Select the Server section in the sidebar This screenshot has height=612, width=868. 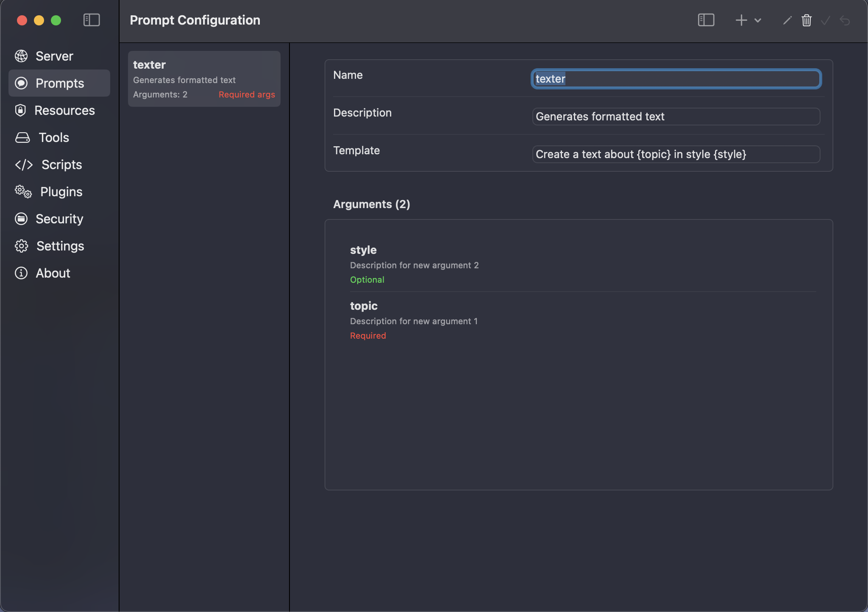(54, 56)
